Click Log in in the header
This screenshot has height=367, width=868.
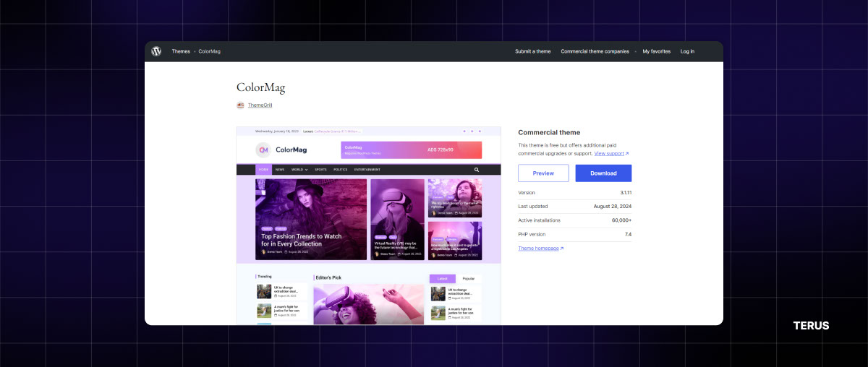[x=687, y=51]
